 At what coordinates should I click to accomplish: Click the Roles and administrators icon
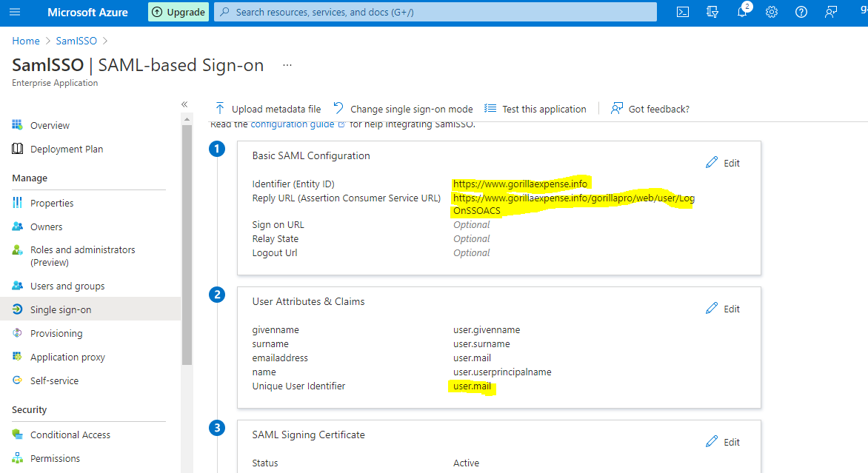[18, 250]
